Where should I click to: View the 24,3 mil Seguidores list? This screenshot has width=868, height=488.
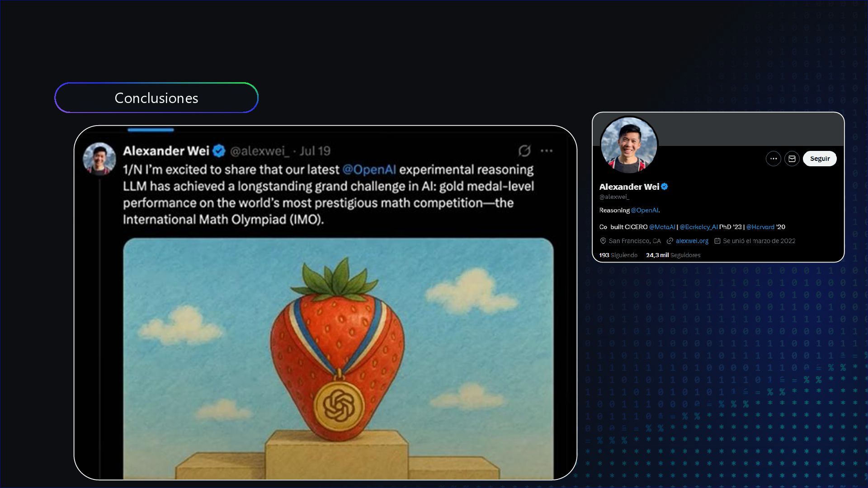[x=673, y=255]
